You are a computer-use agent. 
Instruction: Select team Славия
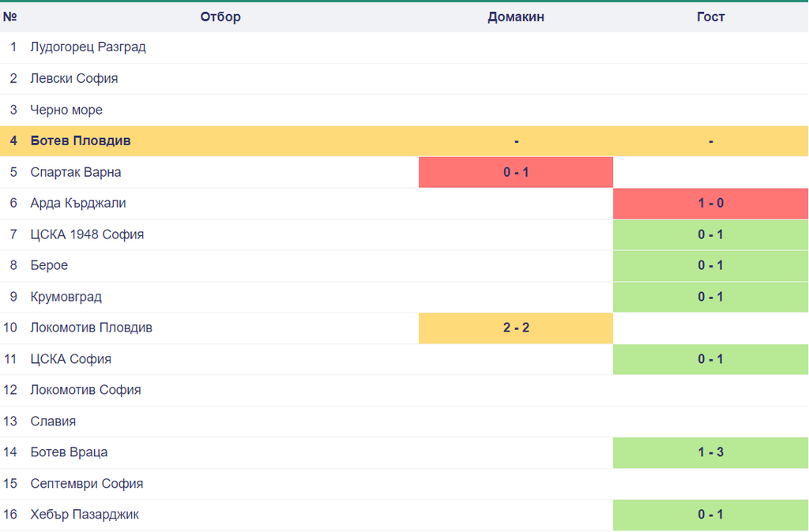(x=53, y=421)
